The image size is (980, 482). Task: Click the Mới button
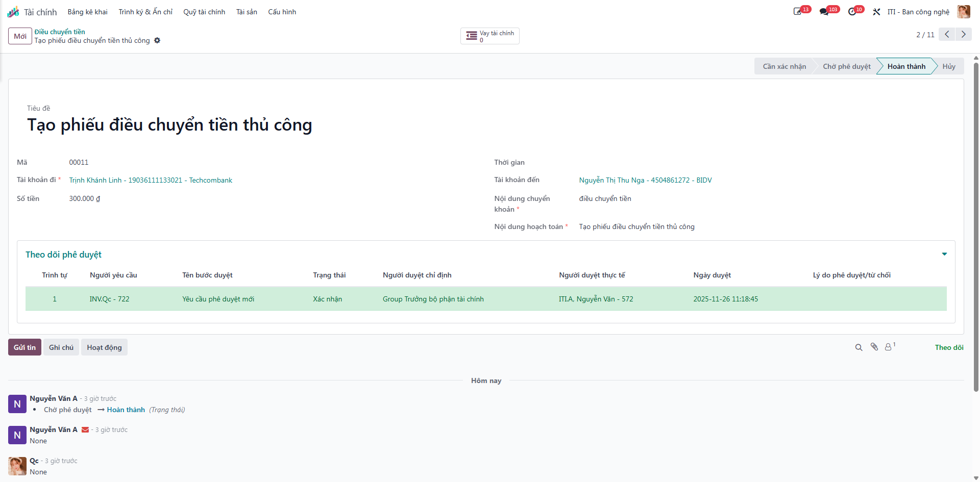coord(20,36)
